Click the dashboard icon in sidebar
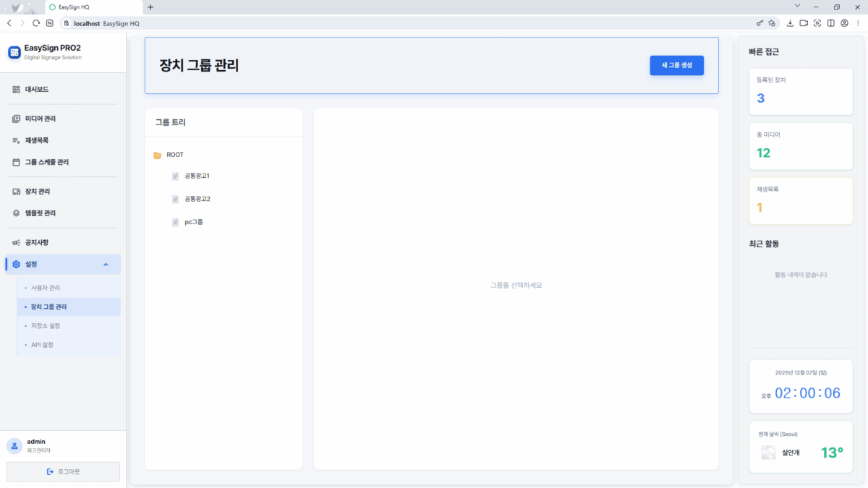The width and height of the screenshot is (868, 488). [16, 90]
